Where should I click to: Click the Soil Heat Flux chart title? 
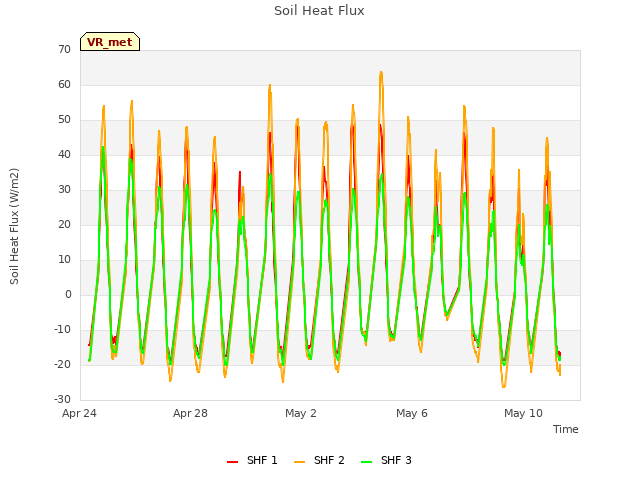[x=319, y=11]
